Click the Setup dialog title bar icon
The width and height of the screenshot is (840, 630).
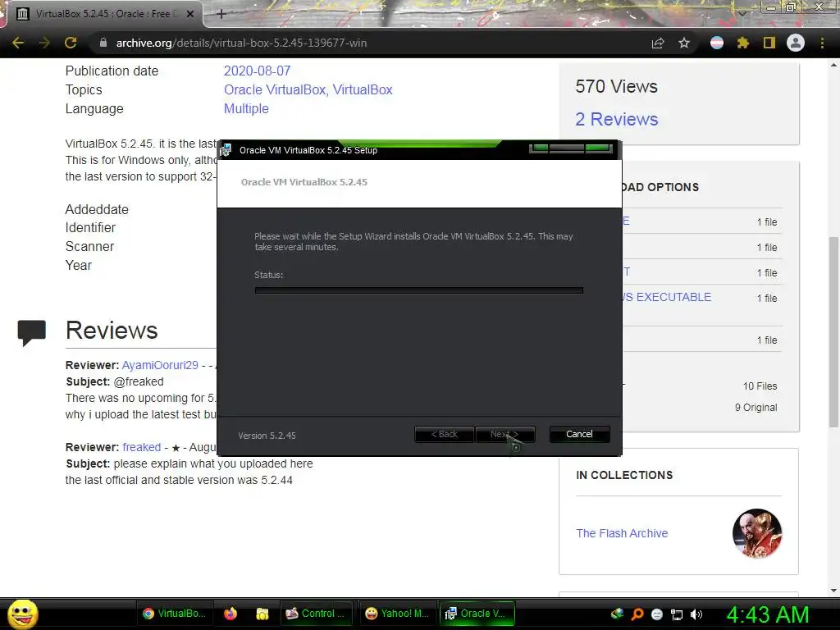[x=226, y=150]
